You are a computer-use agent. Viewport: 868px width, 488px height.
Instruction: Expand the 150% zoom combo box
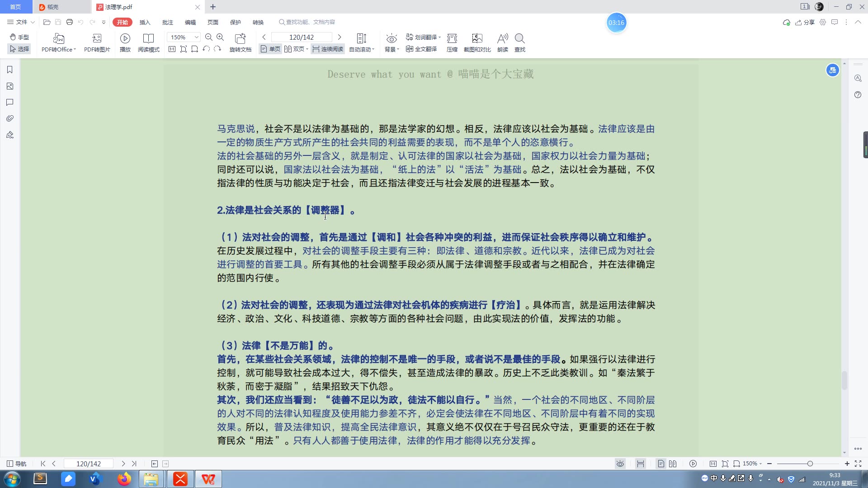[197, 37]
